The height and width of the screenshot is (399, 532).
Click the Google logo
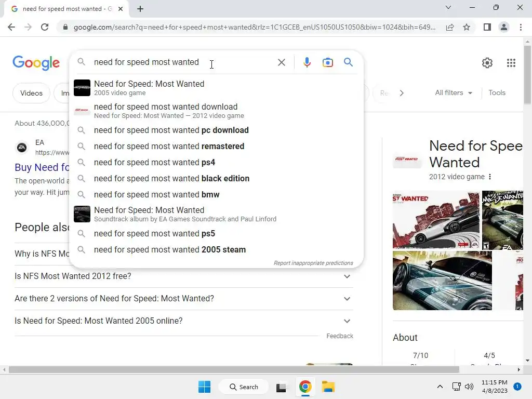36,63
